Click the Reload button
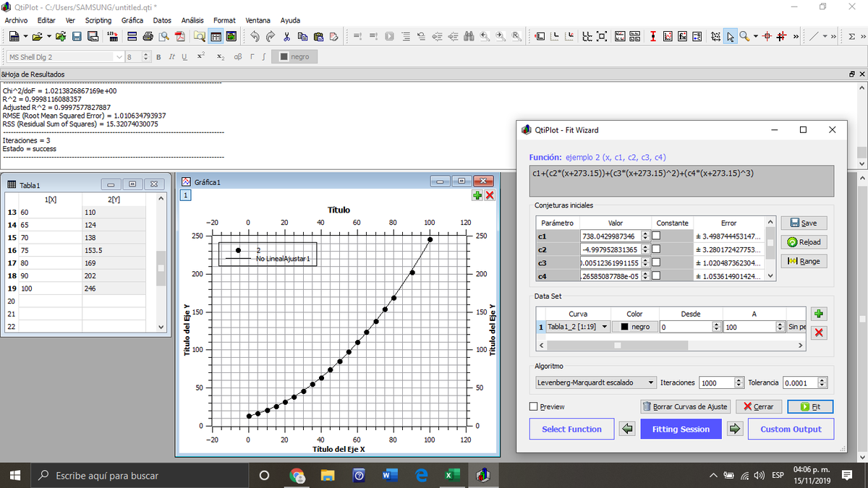The height and width of the screenshot is (488, 868). click(803, 242)
